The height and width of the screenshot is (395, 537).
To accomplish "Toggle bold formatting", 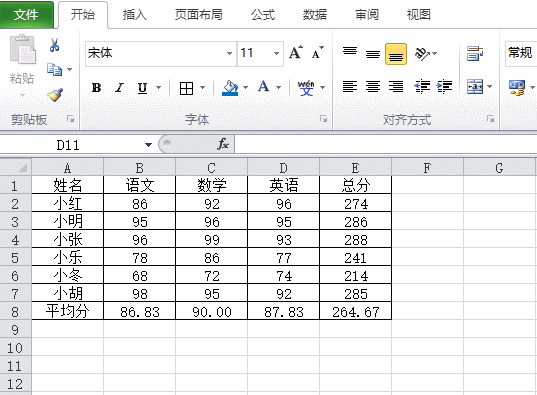I will (x=97, y=88).
